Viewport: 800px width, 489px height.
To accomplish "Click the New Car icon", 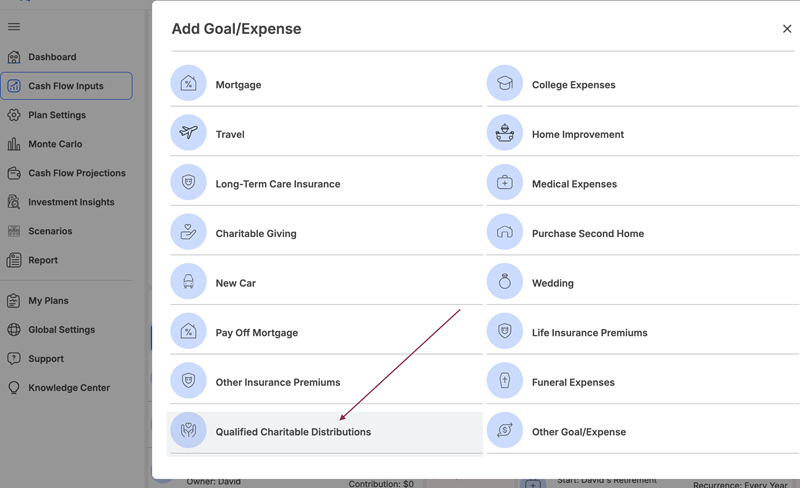I will coord(188,281).
